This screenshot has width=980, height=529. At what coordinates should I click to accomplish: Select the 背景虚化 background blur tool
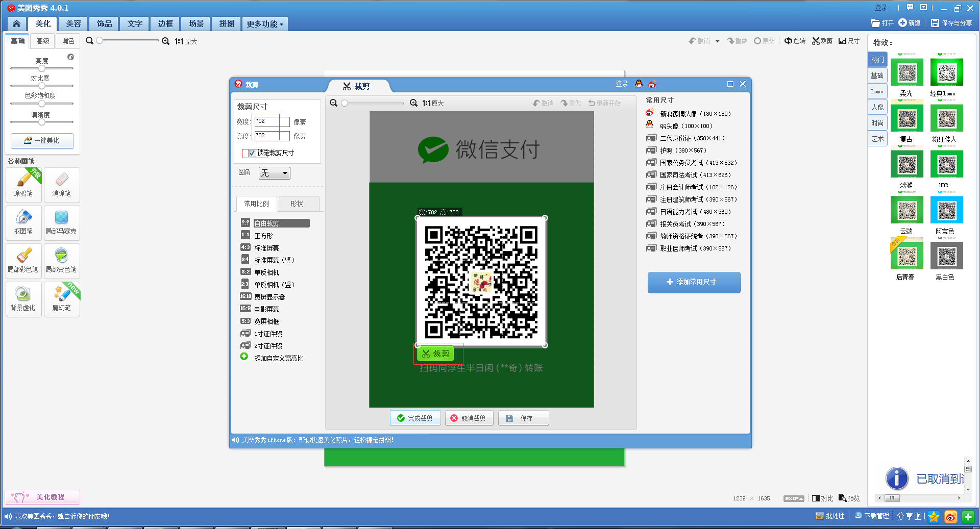[23, 298]
